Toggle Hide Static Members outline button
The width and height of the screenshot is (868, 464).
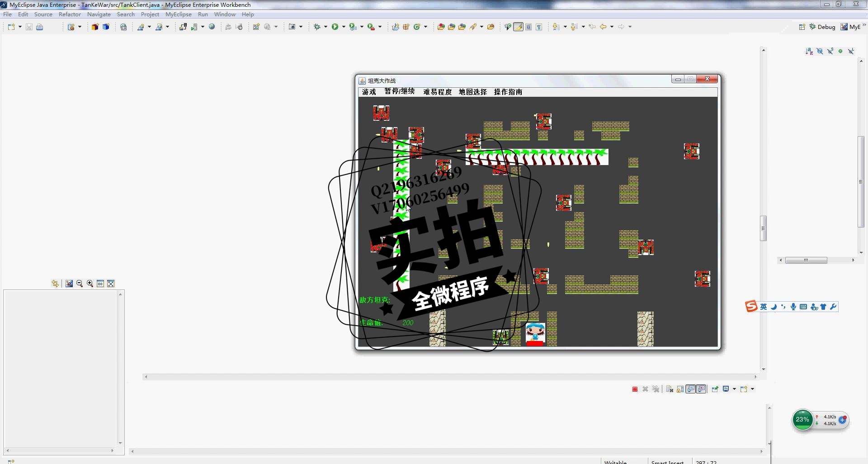pyautogui.click(x=830, y=51)
